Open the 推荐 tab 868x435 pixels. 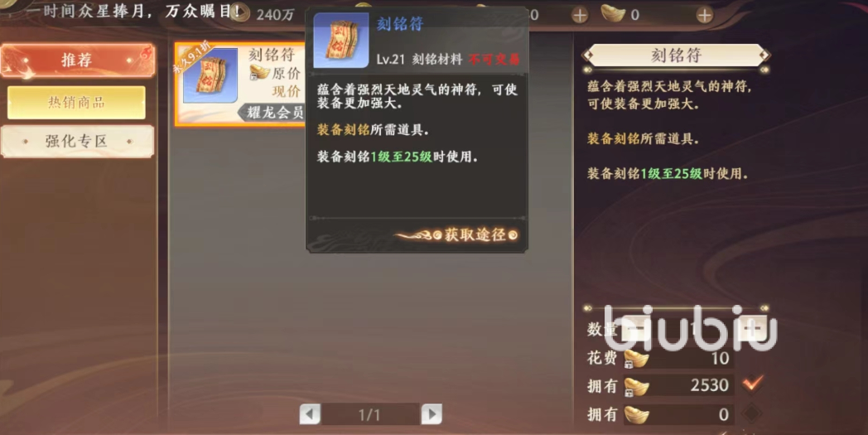pos(78,60)
